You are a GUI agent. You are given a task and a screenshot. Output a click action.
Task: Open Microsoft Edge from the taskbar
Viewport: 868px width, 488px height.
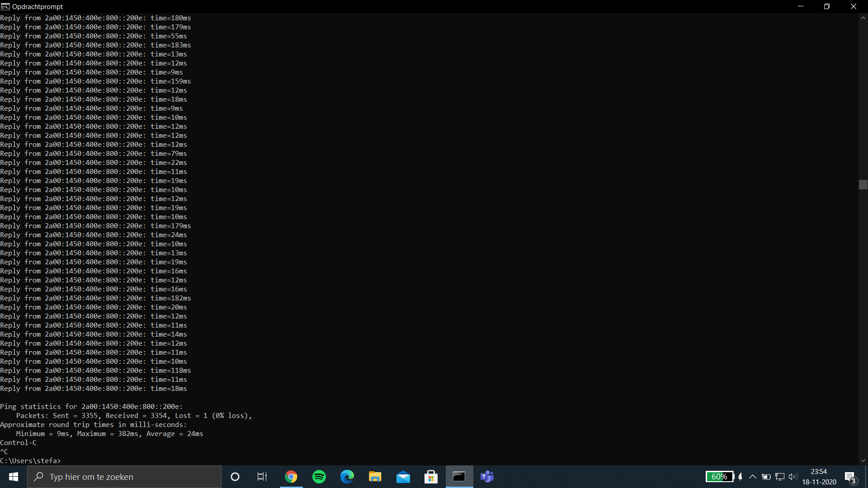pyautogui.click(x=347, y=477)
